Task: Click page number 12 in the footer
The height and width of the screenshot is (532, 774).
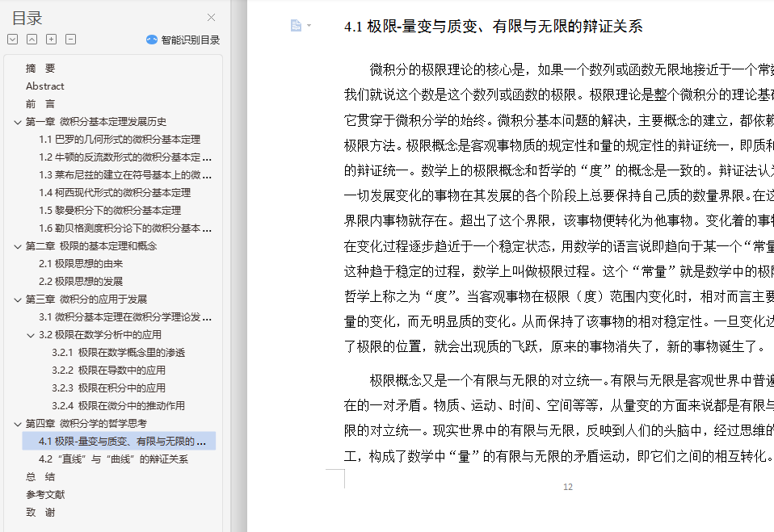Action: point(568,487)
